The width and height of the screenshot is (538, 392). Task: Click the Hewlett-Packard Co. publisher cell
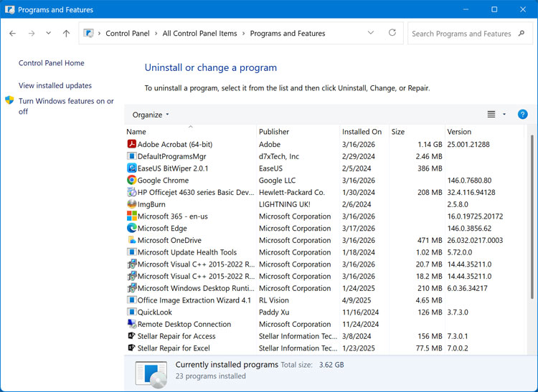click(x=292, y=192)
